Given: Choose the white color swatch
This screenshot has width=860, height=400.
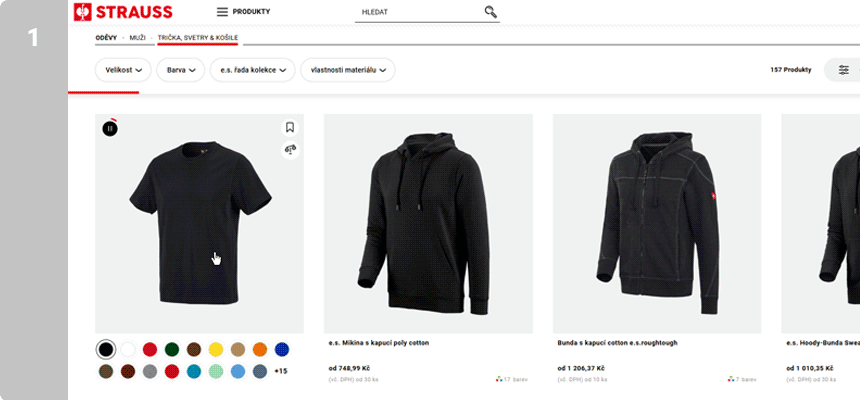Looking at the screenshot, I should tap(128, 349).
